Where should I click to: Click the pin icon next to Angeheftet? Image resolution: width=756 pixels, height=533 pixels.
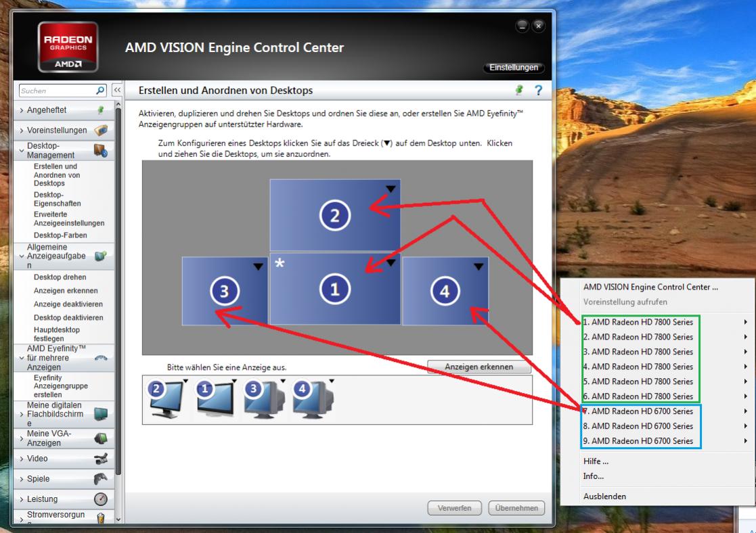[x=101, y=110]
